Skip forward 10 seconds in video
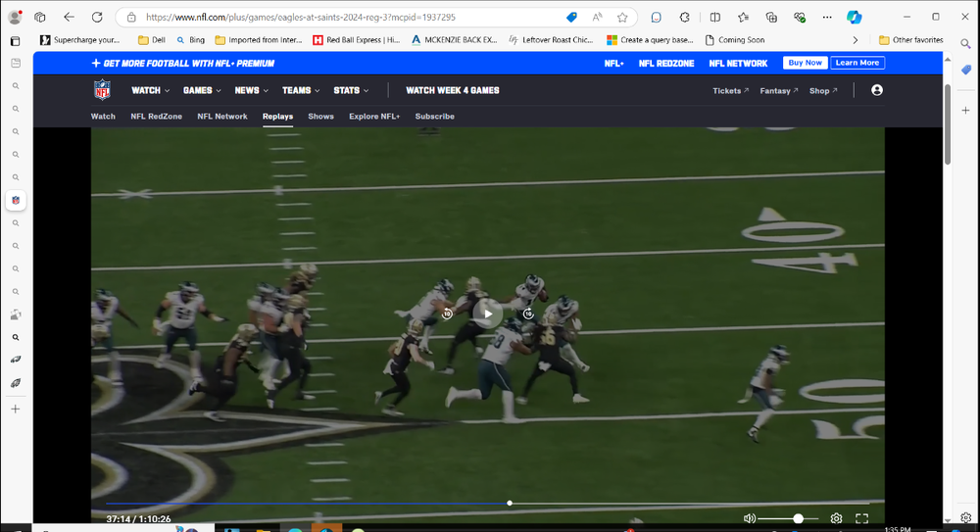This screenshot has height=532, width=980. [528, 314]
